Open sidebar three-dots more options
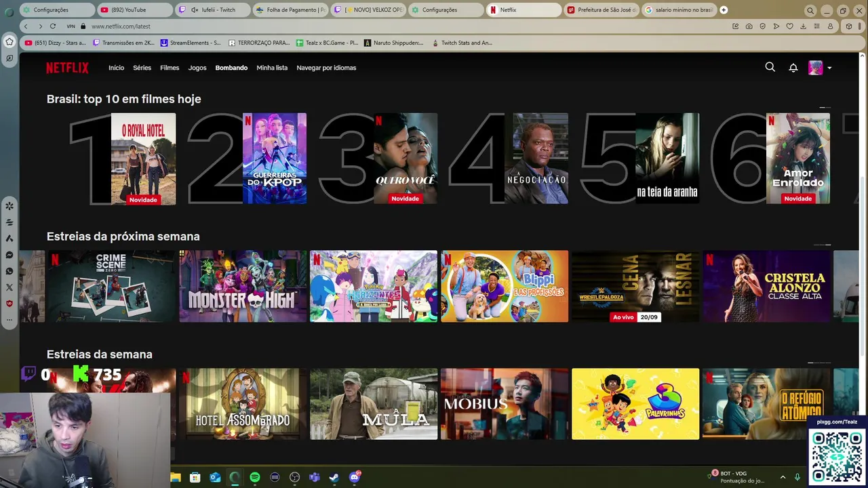The image size is (868, 488). coord(9,319)
